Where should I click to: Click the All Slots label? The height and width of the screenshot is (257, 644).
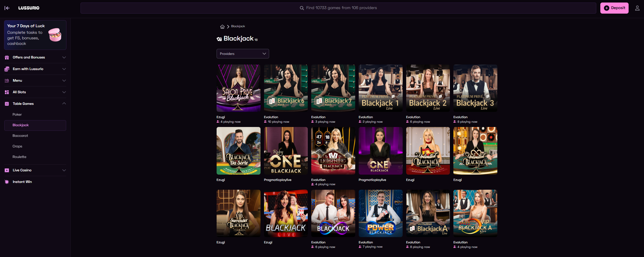pyautogui.click(x=19, y=92)
